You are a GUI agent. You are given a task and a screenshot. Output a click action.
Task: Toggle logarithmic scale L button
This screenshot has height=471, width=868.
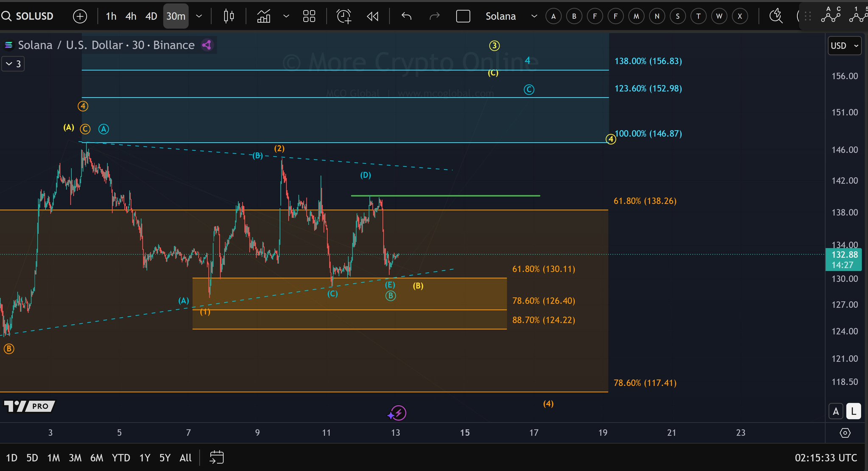[x=853, y=411]
